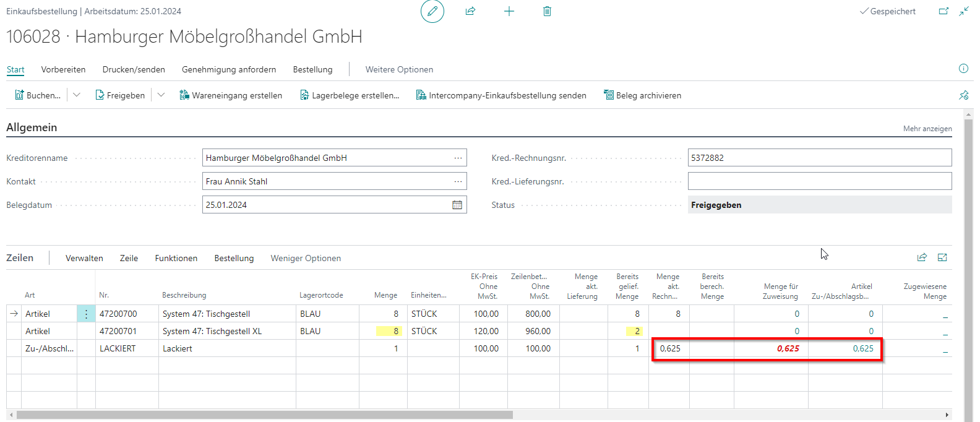This screenshot has width=980, height=422.
Task: Click Beleg archivieren
Action: click(x=643, y=95)
